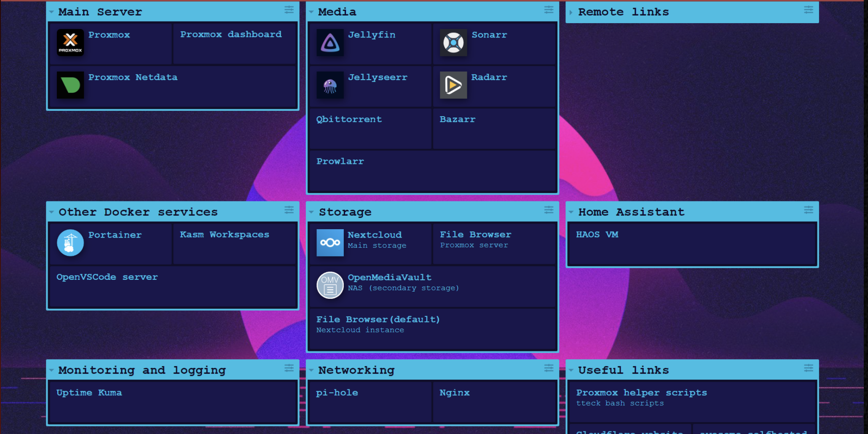Click the OpenMediaVault OMV icon
The width and height of the screenshot is (868, 434).
pos(330,285)
